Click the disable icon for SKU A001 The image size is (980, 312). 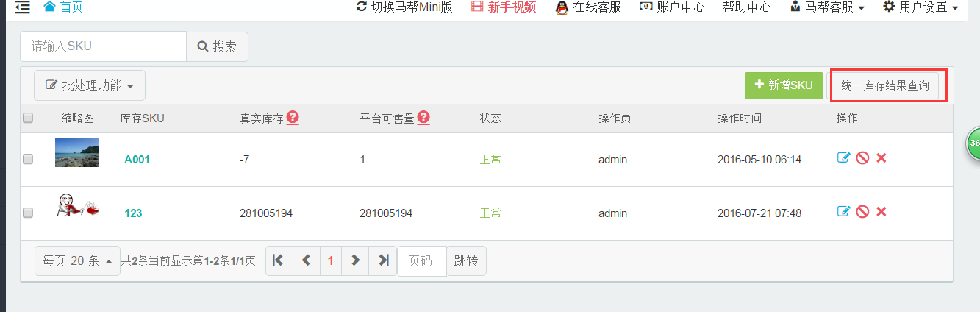(x=862, y=158)
